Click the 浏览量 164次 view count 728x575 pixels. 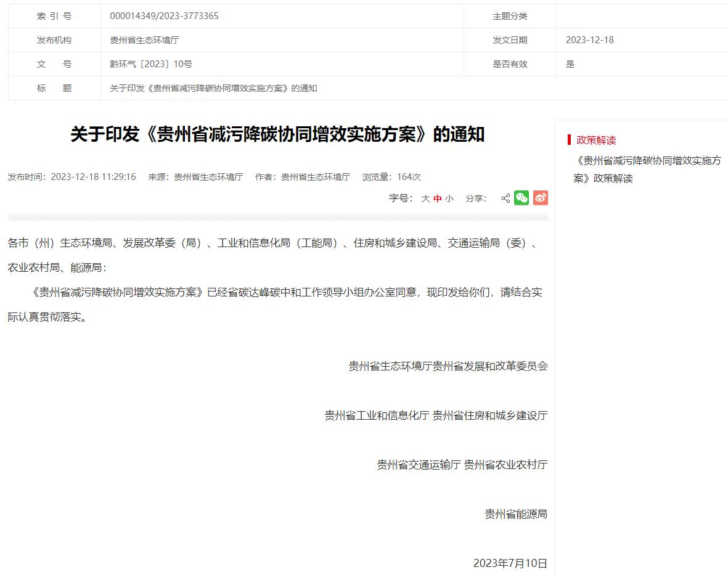point(391,177)
